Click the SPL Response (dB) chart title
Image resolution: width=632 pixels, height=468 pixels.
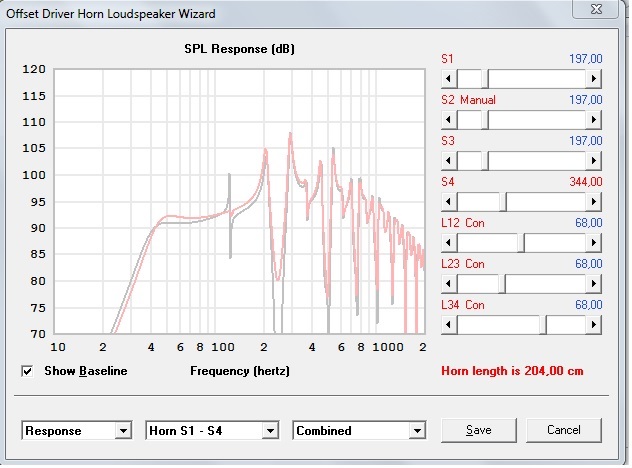[x=239, y=49]
